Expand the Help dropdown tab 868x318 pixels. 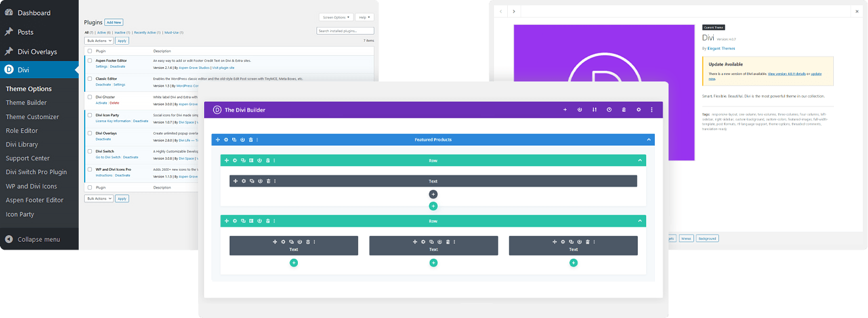click(363, 17)
